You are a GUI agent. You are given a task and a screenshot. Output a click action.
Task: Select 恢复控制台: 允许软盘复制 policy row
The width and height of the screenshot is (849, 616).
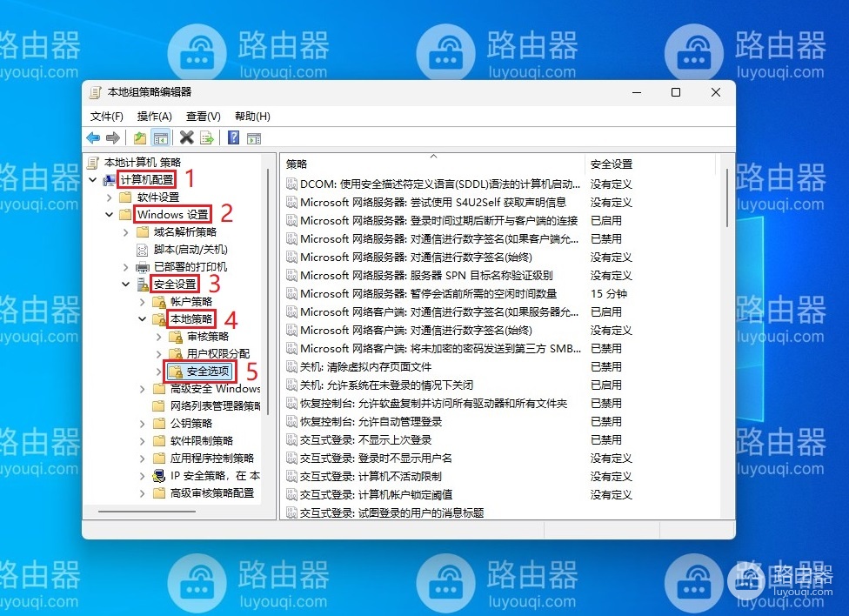click(434, 404)
